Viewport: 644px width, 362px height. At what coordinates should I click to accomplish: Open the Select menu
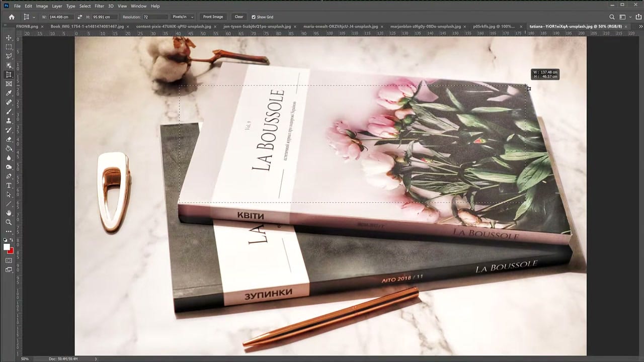(85, 6)
